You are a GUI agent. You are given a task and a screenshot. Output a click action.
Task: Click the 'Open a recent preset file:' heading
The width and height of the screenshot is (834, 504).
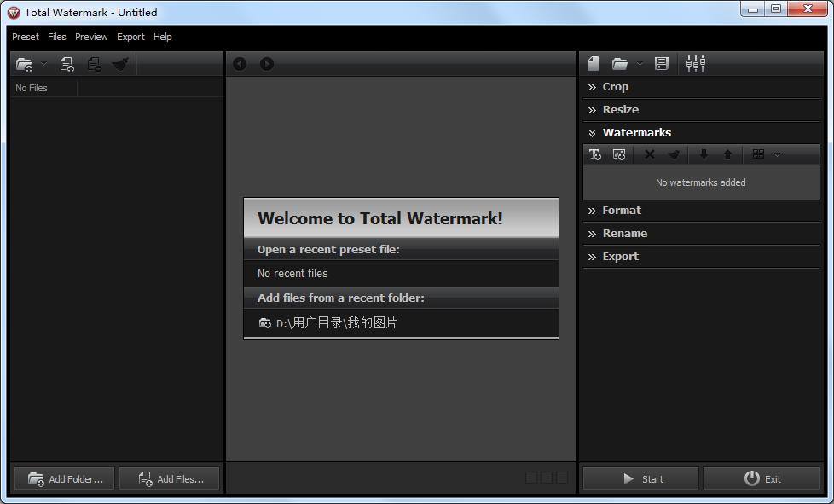[x=328, y=249]
